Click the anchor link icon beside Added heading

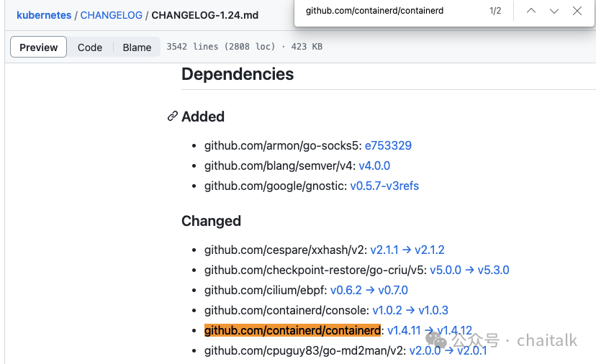click(x=172, y=117)
